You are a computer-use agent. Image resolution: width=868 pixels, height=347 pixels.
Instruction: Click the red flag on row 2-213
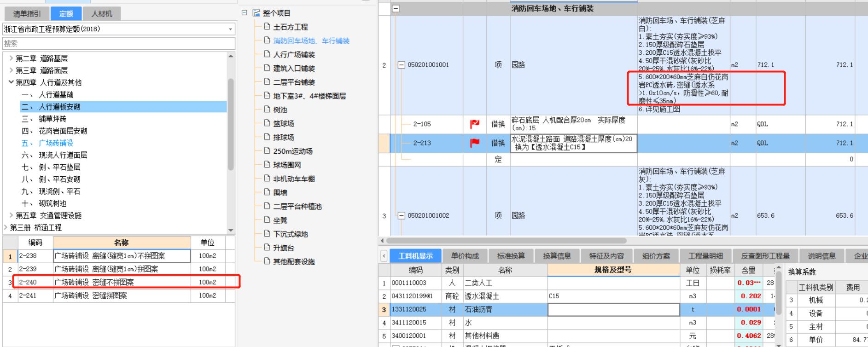pyautogui.click(x=475, y=143)
